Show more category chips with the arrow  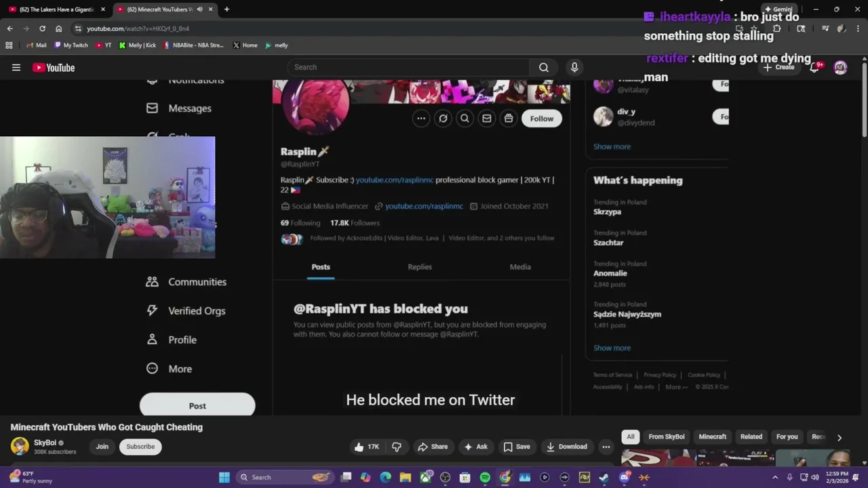[839, 437]
